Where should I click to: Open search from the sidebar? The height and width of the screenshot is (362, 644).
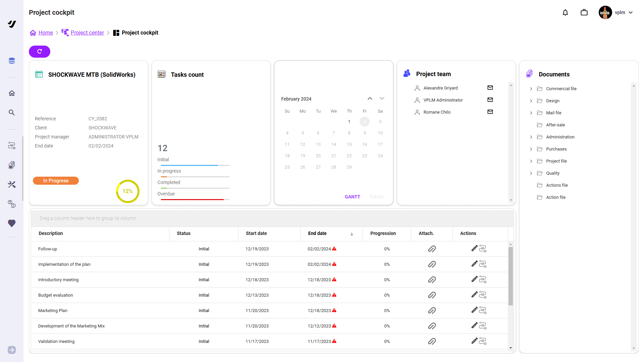tap(12, 113)
